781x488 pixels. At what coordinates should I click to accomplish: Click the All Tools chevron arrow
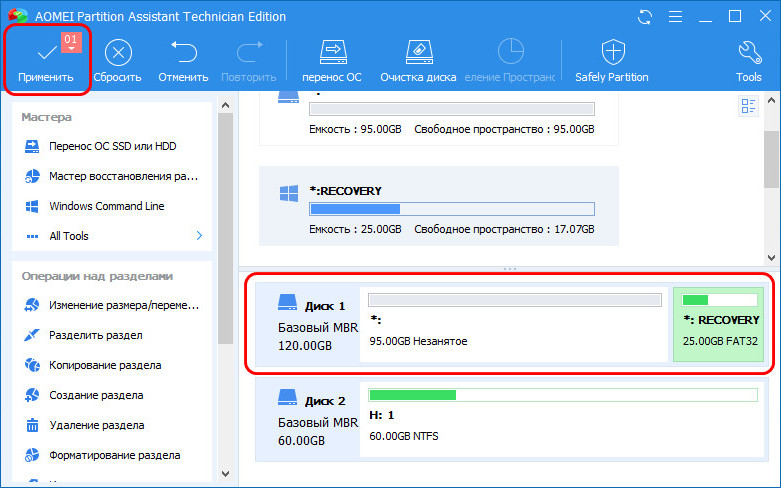tap(199, 236)
